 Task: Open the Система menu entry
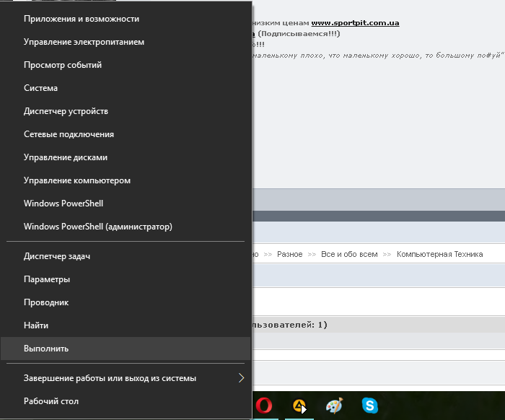tap(40, 88)
